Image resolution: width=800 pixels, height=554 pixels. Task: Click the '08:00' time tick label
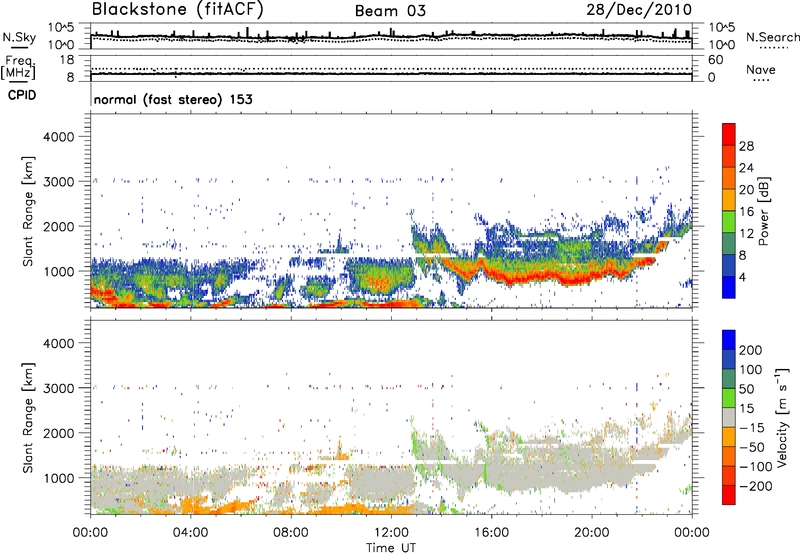(x=290, y=533)
